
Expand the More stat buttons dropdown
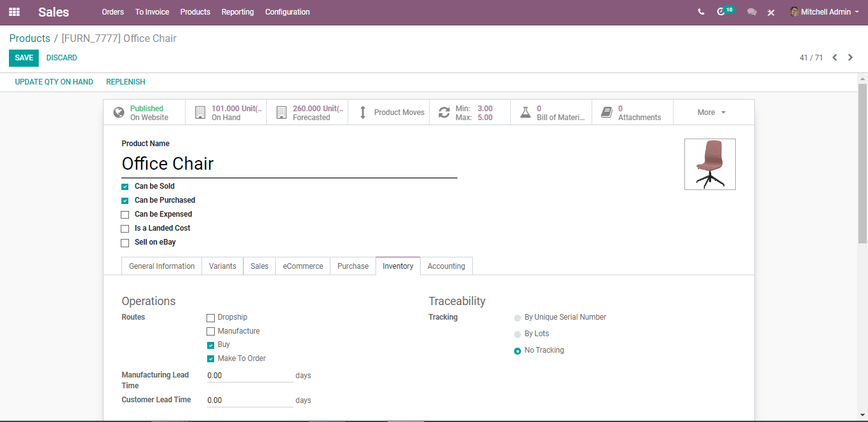714,112
